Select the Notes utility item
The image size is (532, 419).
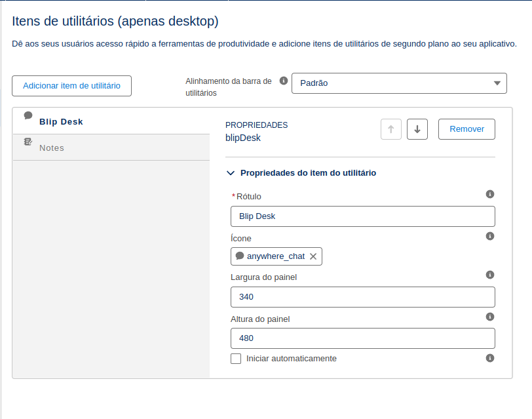(52, 148)
